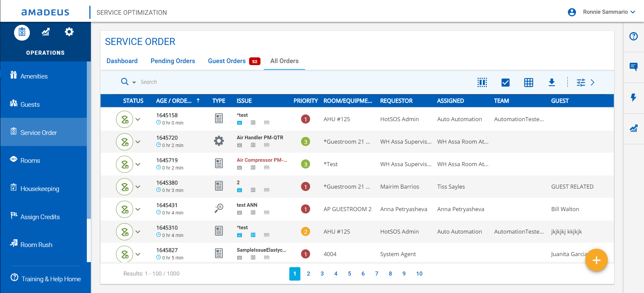Click the sidebar vertical scrollbar
This screenshot has width=644, height=293.
coord(89,140)
